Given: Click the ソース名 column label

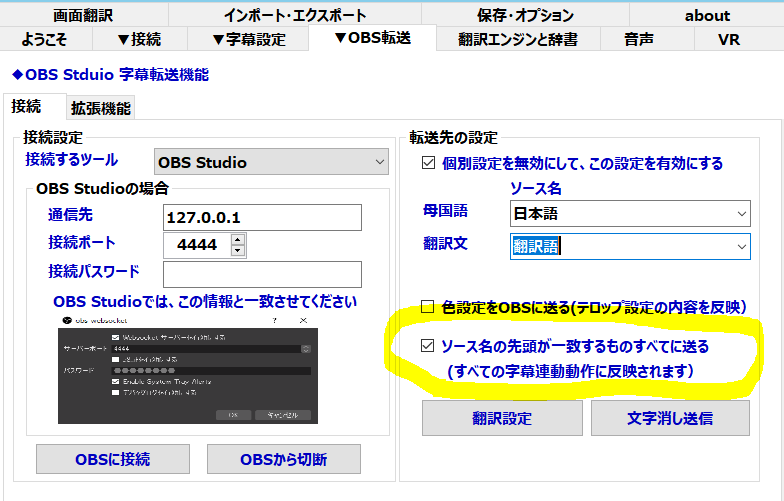Looking at the screenshot, I should click(x=536, y=188).
